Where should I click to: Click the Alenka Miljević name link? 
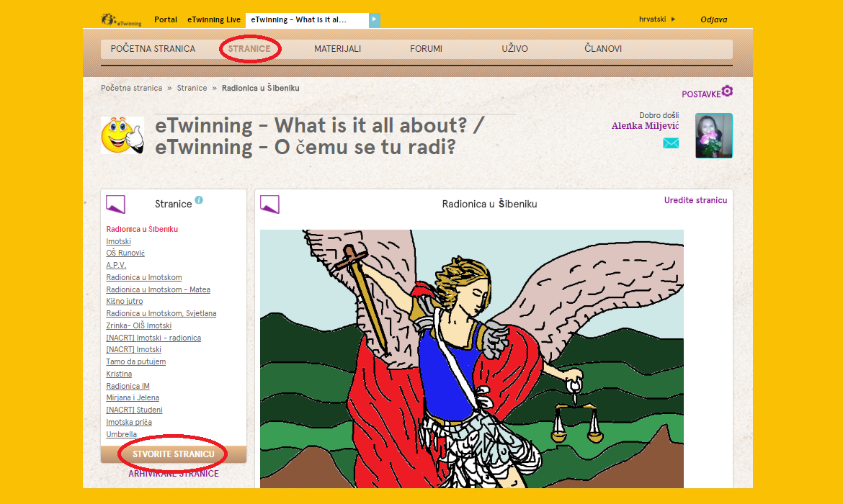[x=645, y=126]
